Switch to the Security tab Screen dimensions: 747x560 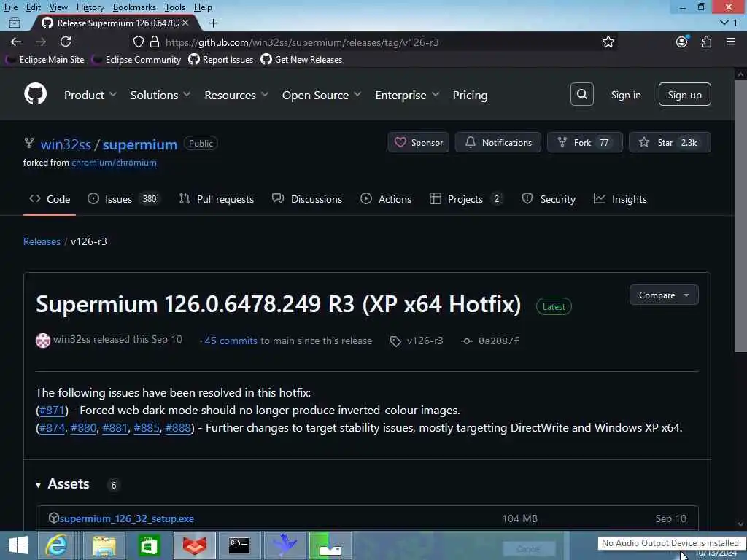[549, 199]
